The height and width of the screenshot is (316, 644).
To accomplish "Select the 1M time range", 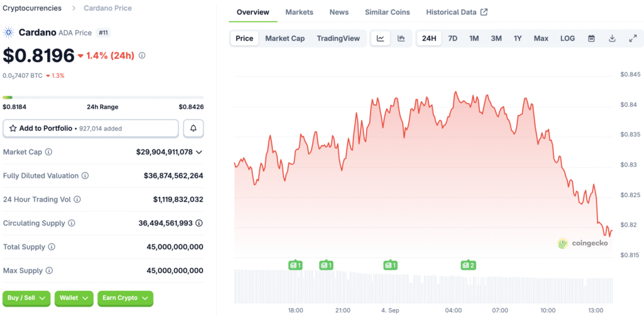I will pyautogui.click(x=474, y=38).
